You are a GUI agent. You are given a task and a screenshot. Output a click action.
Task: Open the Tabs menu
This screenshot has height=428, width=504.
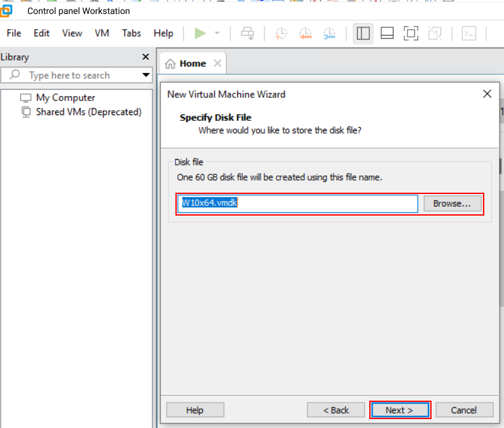(132, 33)
